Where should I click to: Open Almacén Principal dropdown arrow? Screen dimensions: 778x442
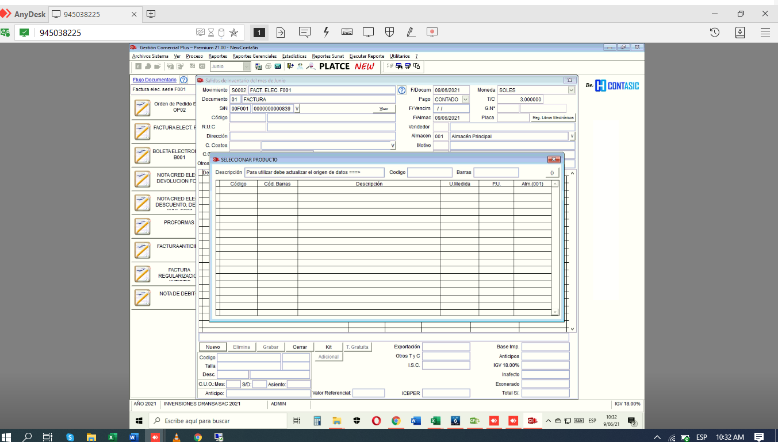pyautogui.click(x=572, y=136)
